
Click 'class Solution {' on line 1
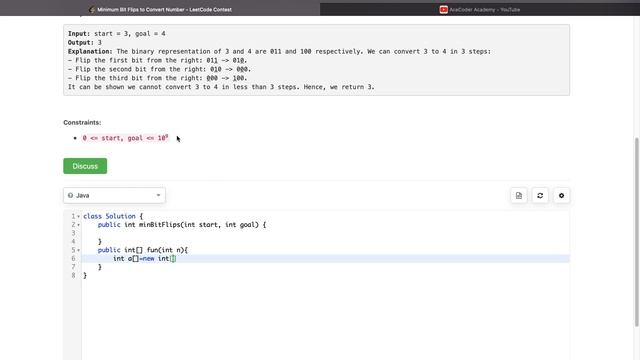[113, 216]
